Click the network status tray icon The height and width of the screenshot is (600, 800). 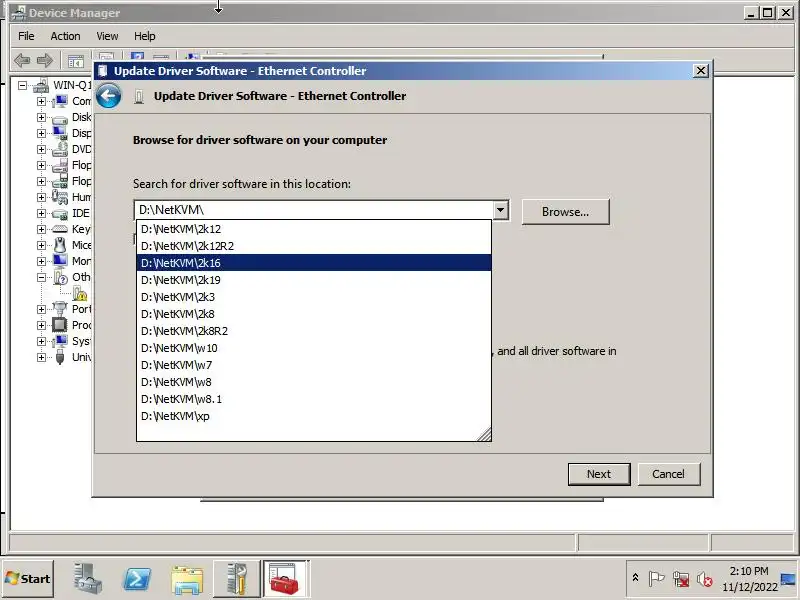[x=681, y=579]
